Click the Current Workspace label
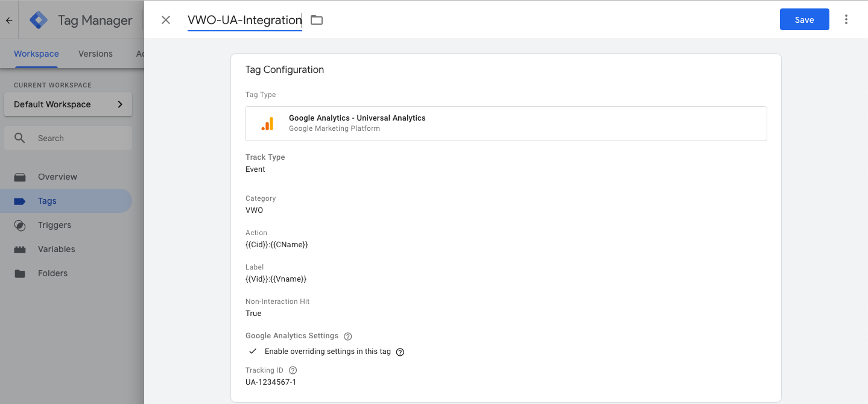 pos(52,85)
